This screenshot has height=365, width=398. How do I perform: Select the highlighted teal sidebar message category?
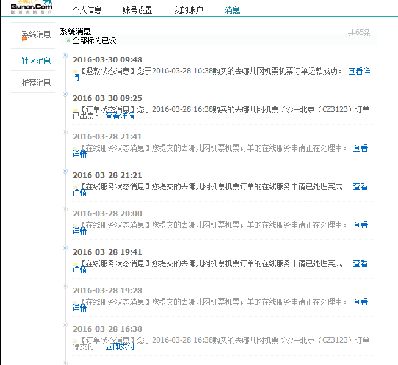point(36,61)
